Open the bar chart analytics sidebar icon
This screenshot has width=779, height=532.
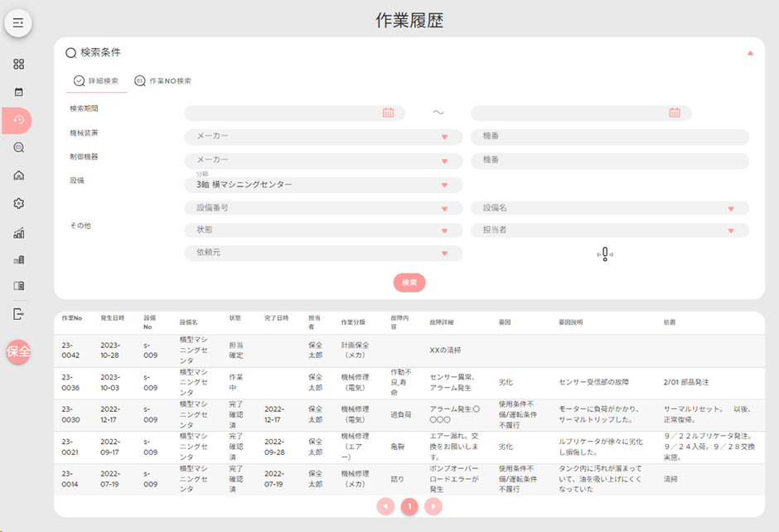[18, 233]
